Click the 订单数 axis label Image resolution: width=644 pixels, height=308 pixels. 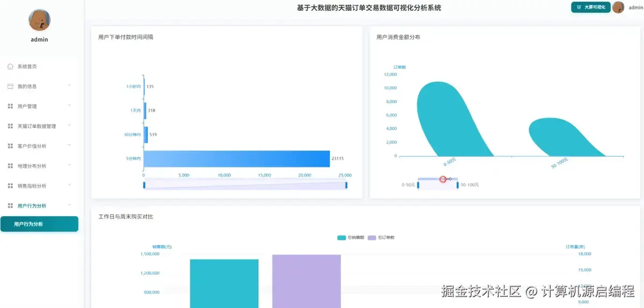399,67
